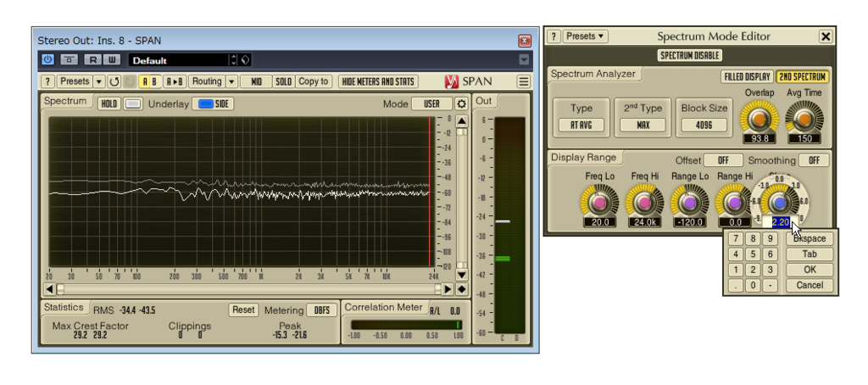Open the Cubase plugin window menu arrow
The width and height of the screenshot is (868, 385).
point(524,59)
